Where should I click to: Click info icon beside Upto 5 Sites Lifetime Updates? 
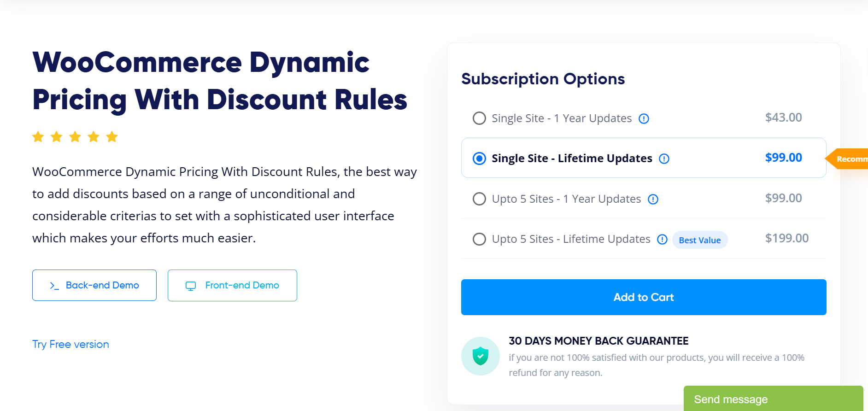(x=662, y=240)
